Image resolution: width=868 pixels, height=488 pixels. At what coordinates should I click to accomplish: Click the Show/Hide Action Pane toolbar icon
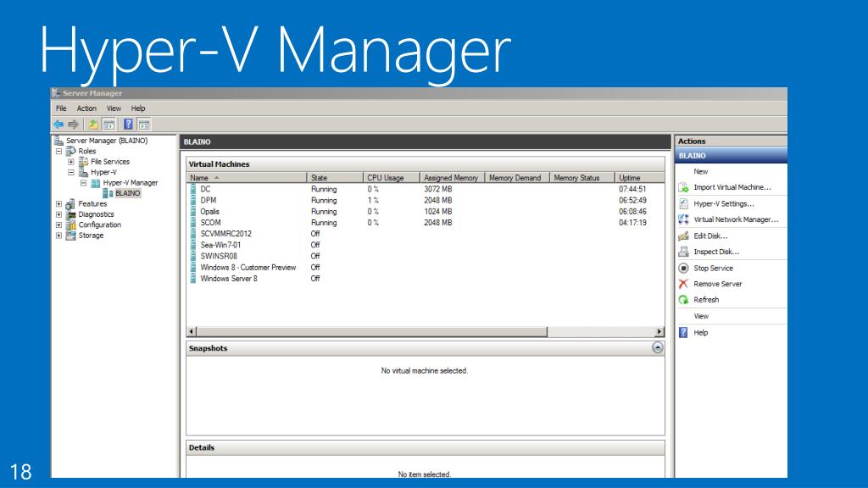144,125
